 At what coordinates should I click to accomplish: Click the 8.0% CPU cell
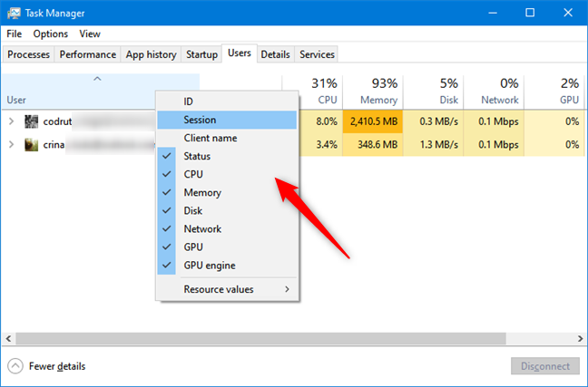[321, 121]
